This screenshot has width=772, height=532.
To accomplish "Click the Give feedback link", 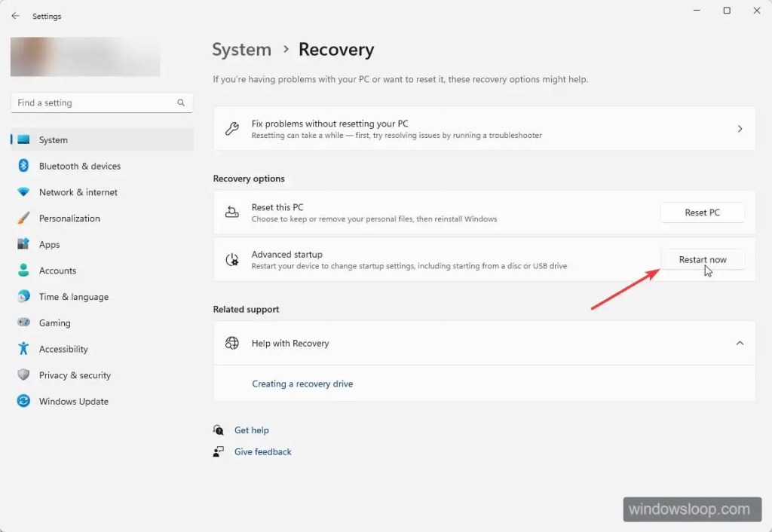I will click(x=262, y=452).
